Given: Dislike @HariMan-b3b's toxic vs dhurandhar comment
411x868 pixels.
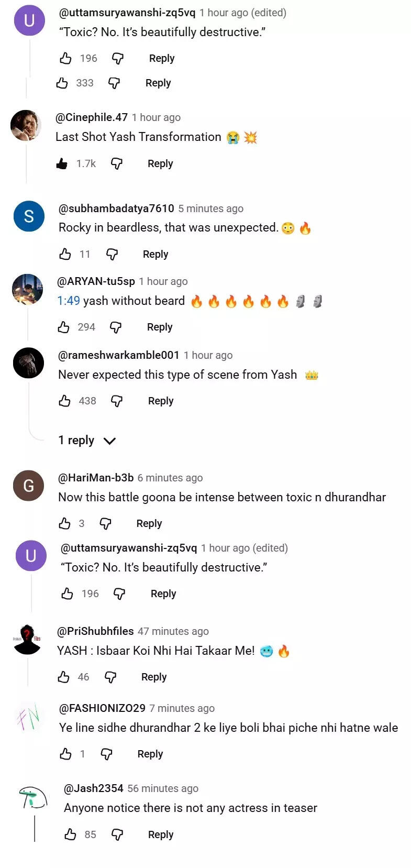Looking at the screenshot, I should click(105, 523).
